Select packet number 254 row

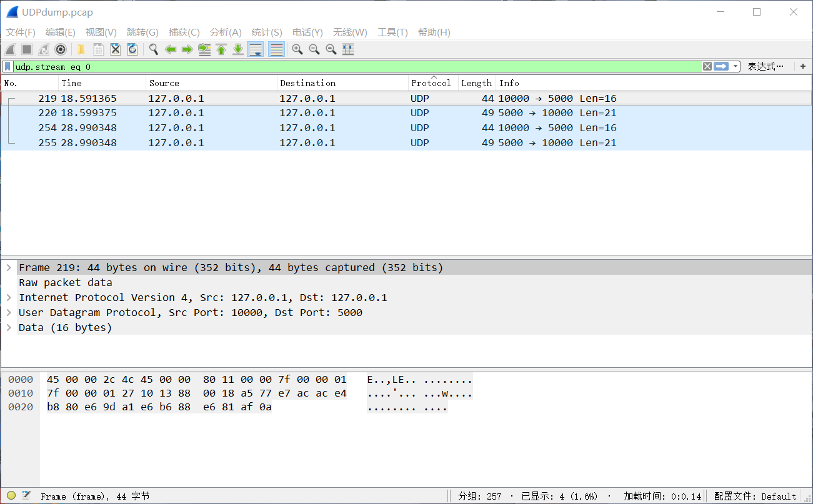[406, 128]
